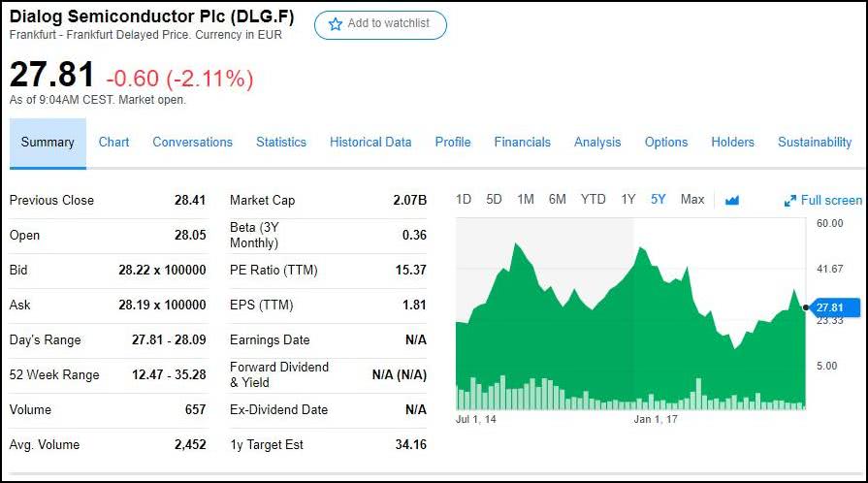Screen dimensions: 868x483
Task: Select the Max chart range
Action: tap(692, 200)
